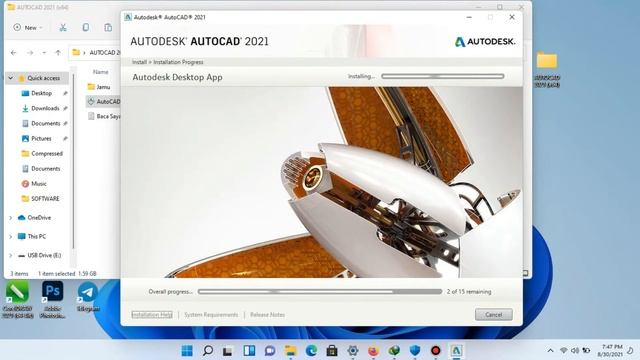Select Music in File Explorer sidebar
Screen dimensions: 640x360
tap(39, 184)
